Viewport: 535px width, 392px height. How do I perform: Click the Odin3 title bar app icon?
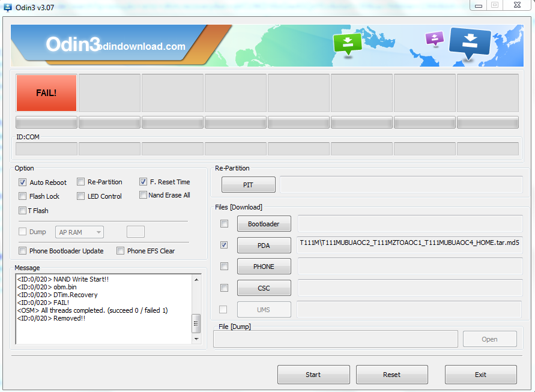point(8,7)
